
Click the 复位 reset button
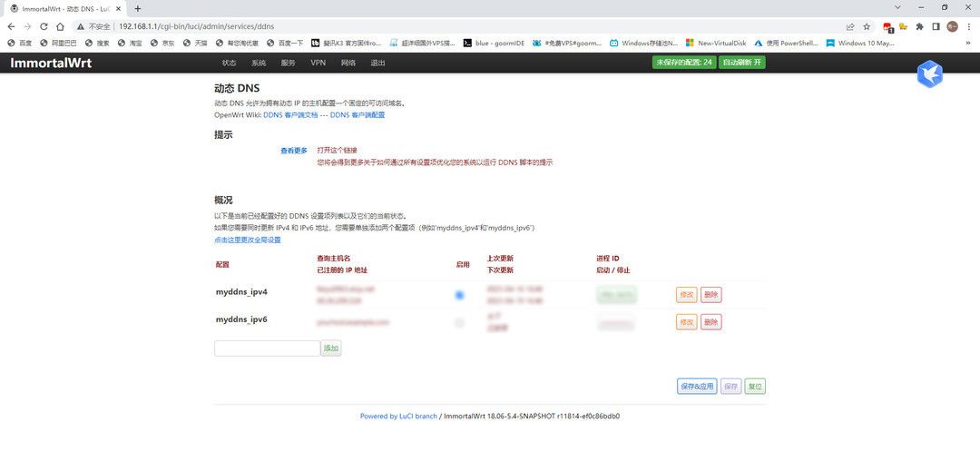pos(755,387)
